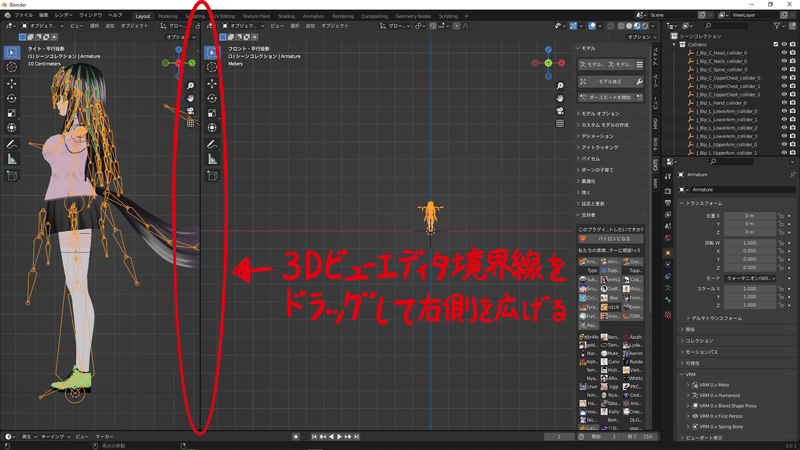Toggle the eye icon for J_Bip_C_Spine_collider_0
The width and height of the screenshot is (800, 450).
coord(784,69)
